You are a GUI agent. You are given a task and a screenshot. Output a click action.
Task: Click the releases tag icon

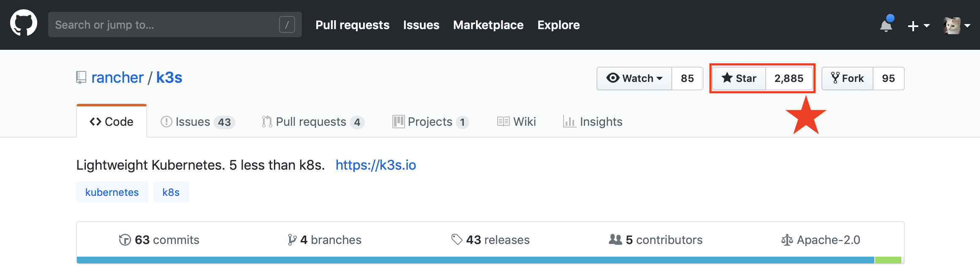click(x=457, y=239)
